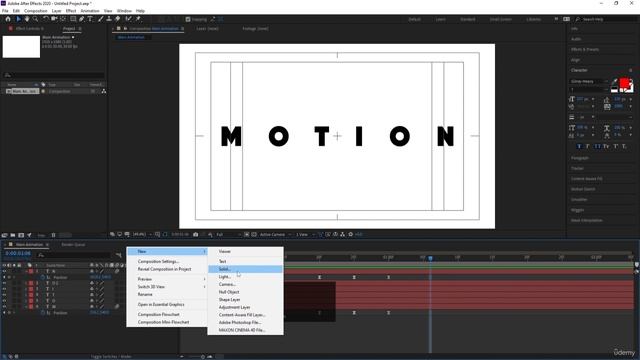Image resolution: width=640 pixels, height=360 pixels.
Task: Click the Home icon in the toolbar
Action: tap(8, 19)
